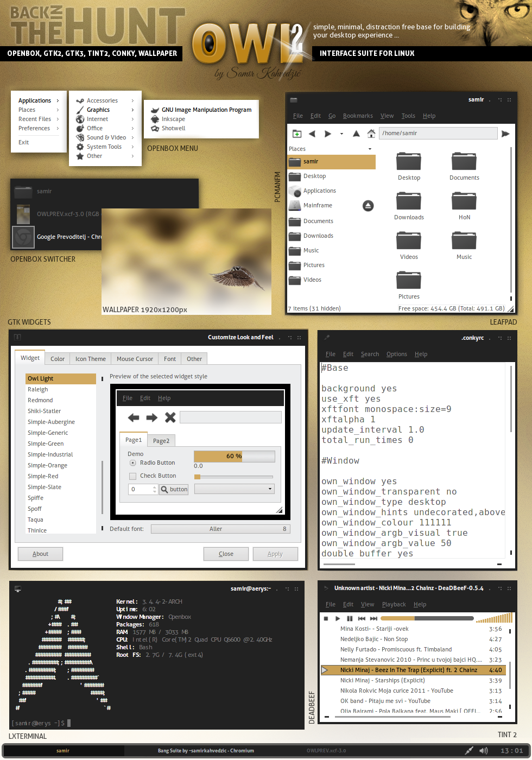
Task: Click the go arrow beside the path field
Action: [505, 134]
